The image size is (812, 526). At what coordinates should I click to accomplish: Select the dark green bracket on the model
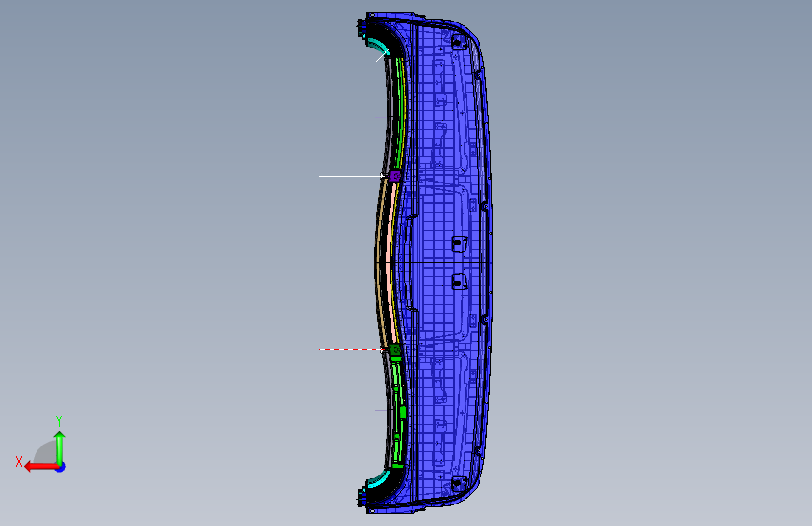[x=395, y=350]
